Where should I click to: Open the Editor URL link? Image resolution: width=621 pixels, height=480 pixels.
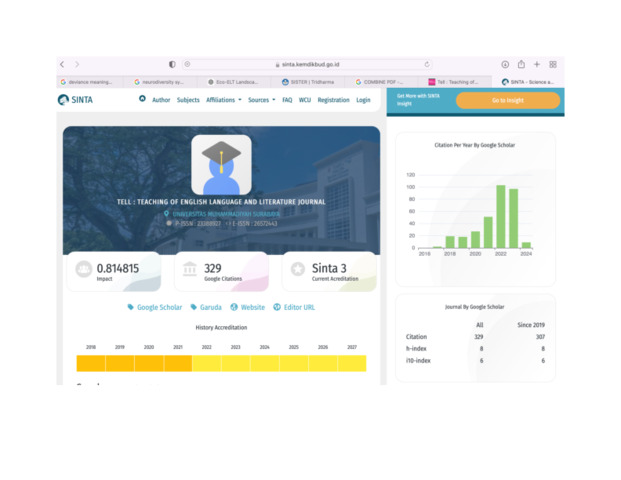tap(299, 307)
